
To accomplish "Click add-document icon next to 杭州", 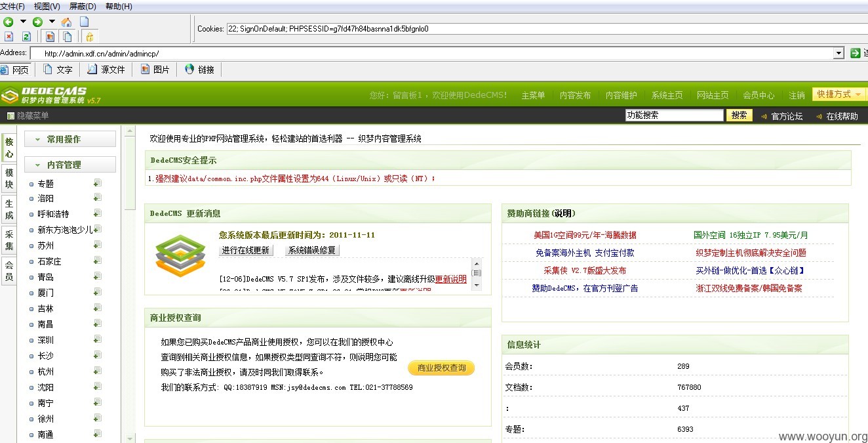I will 97,371.
